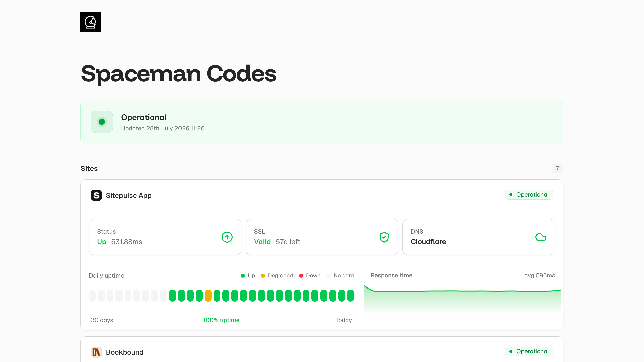The width and height of the screenshot is (644, 362).
Task: Click the first green uptime day bar
Action: tap(172, 296)
